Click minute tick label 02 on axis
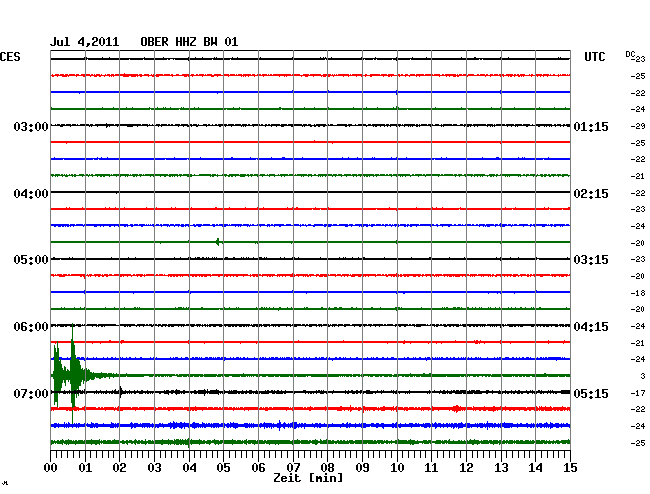This screenshot has width=650, height=494. click(119, 468)
